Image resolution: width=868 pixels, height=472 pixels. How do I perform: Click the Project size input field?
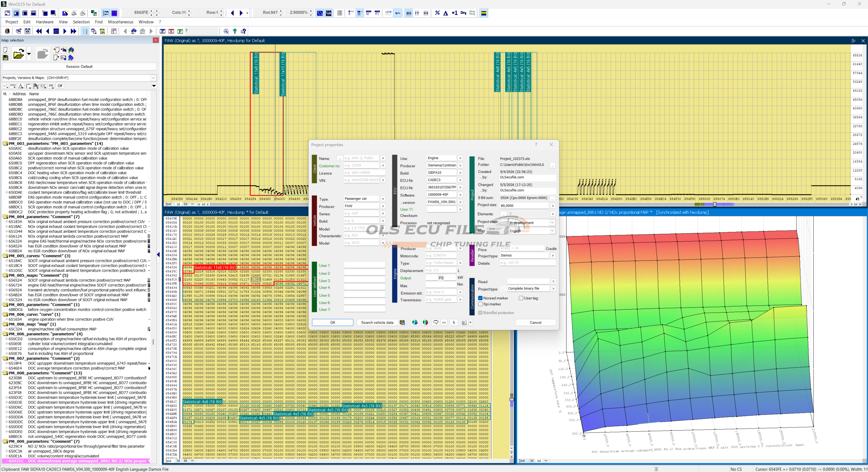[524, 205]
